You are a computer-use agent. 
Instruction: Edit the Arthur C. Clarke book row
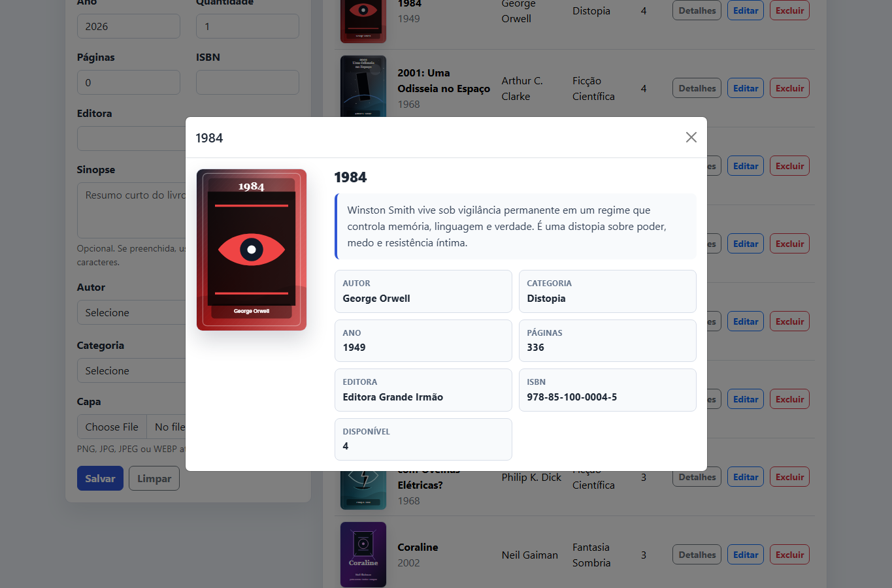tap(746, 88)
